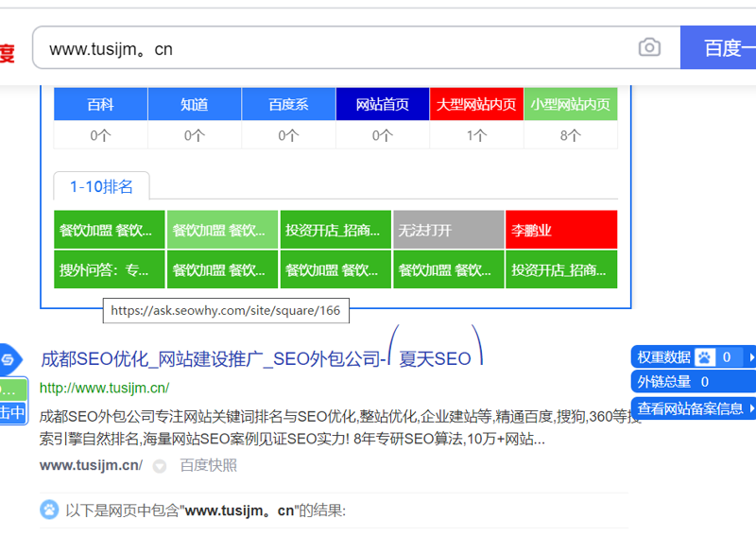Image resolution: width=756 pixels, height=537 pixels.
Task: Expand the 权重数据 arrow
Action: (751, 357)
